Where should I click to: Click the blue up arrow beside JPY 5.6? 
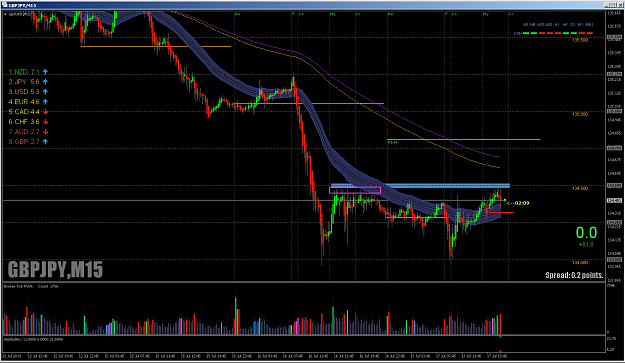point(45,82)
